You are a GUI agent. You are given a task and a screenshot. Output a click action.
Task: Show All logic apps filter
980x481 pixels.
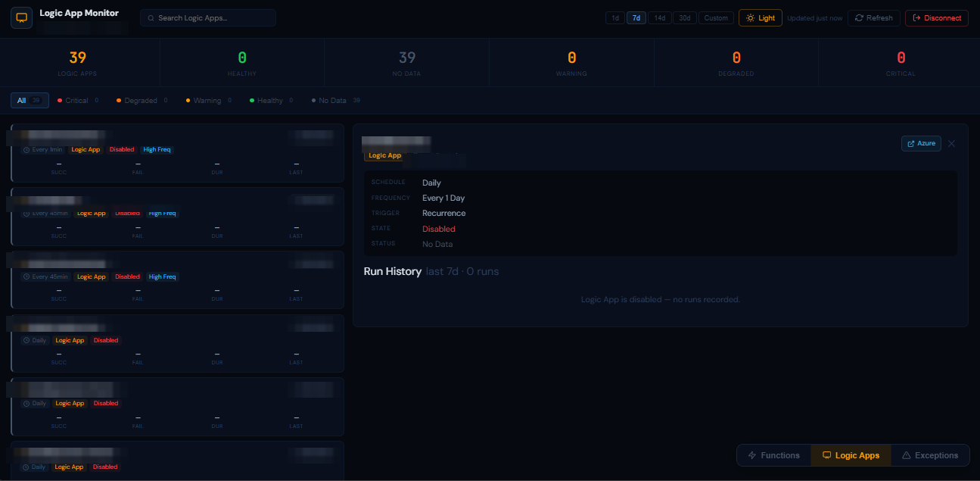30,101
